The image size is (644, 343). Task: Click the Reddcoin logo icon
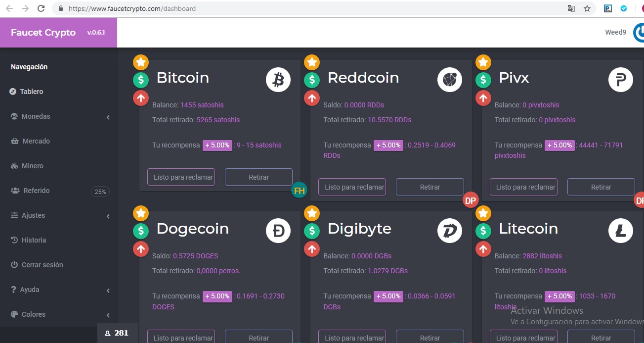point(450,80)
